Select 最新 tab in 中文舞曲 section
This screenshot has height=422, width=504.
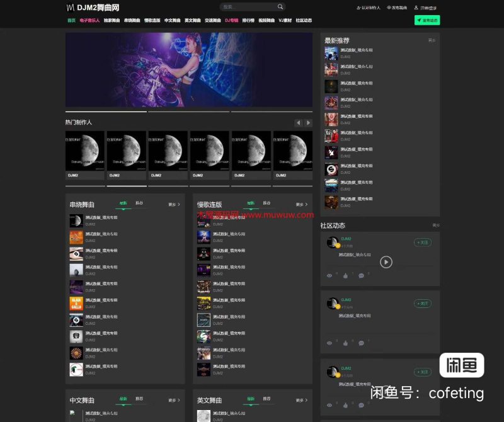coord(123,399)
